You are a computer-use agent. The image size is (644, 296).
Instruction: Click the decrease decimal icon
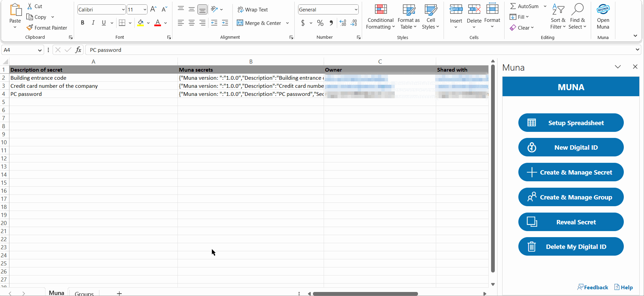coord(354,23)
